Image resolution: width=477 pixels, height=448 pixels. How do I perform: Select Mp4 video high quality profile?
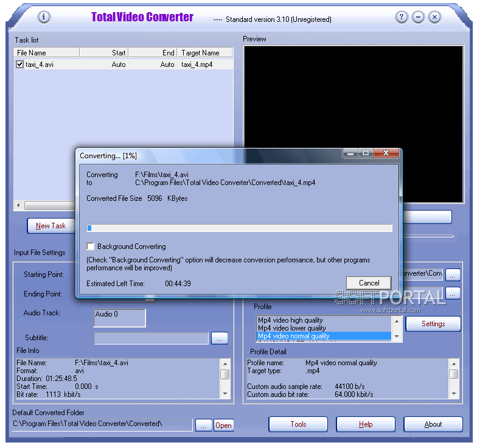pyautogui.click(x=324, y=320)
